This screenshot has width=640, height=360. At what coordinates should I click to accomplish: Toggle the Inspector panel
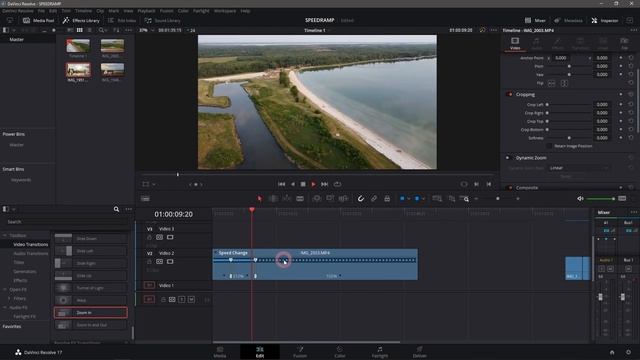(604, 20)
